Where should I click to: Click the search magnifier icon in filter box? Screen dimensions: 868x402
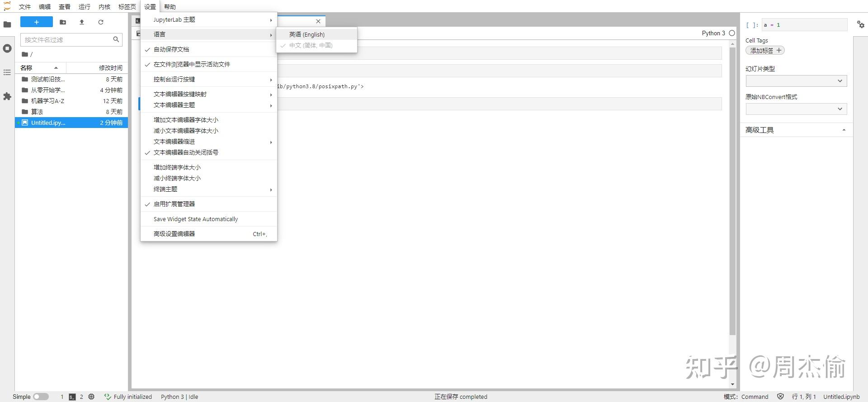(x=116, y=39)
